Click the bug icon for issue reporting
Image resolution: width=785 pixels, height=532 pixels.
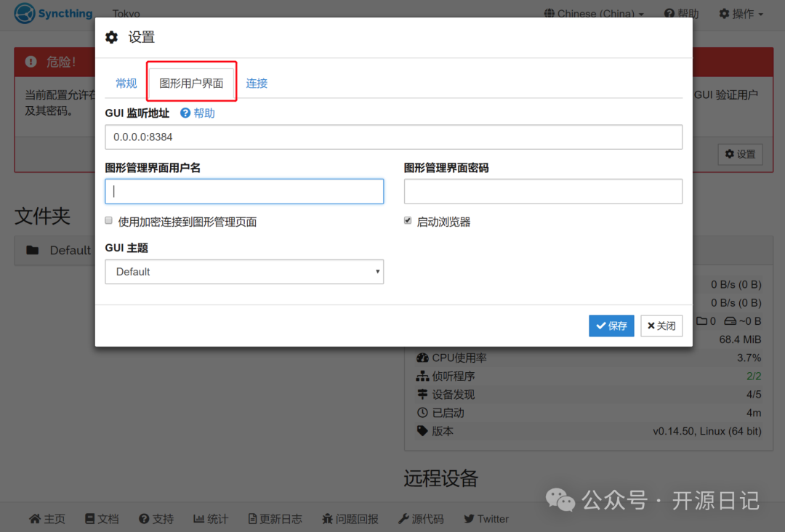pyautogui.click(x=328, y=519)
